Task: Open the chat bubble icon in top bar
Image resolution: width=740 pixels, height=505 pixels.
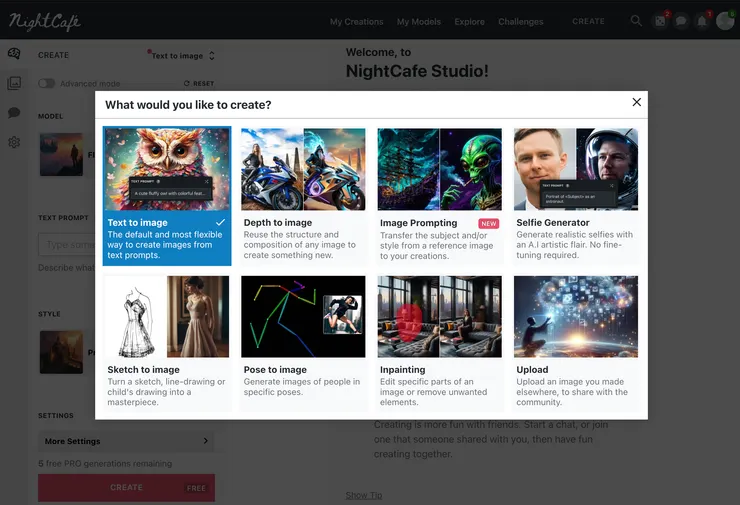Action: [681, 21]
